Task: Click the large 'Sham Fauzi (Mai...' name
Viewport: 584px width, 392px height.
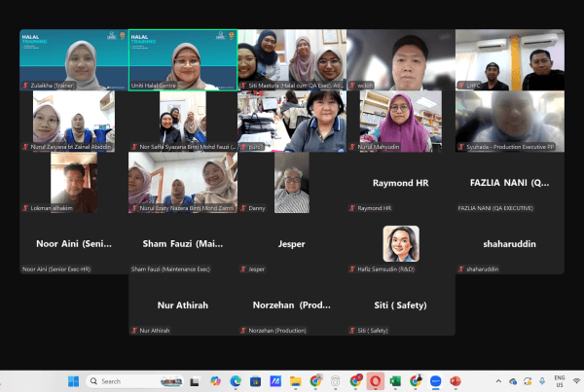Action: (x=183, y=244)
